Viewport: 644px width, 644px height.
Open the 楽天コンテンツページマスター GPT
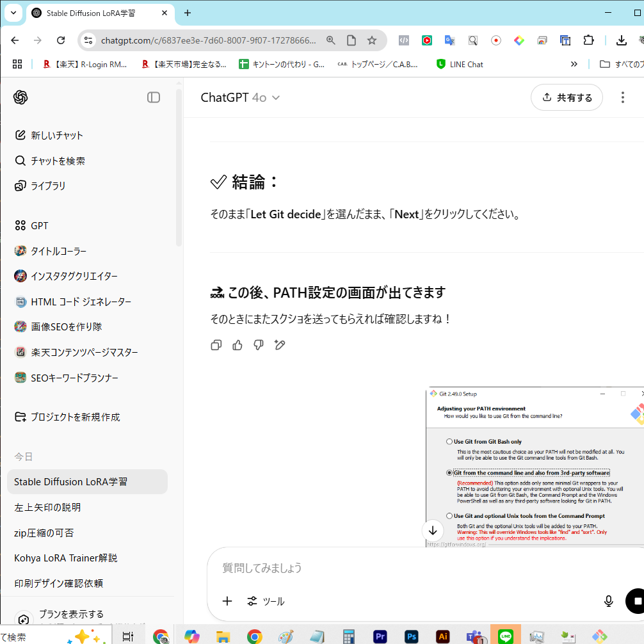click(76, 352)
